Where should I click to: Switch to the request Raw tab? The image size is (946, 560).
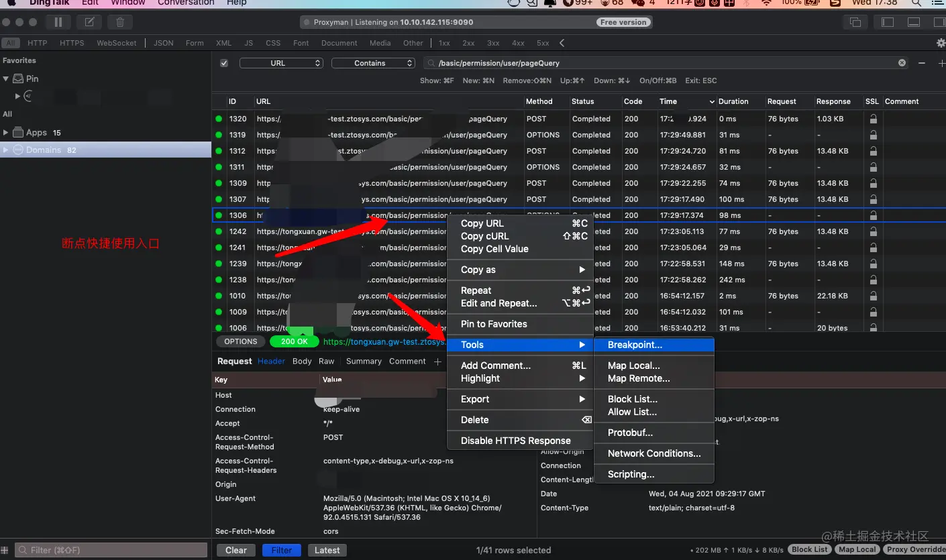327,361
